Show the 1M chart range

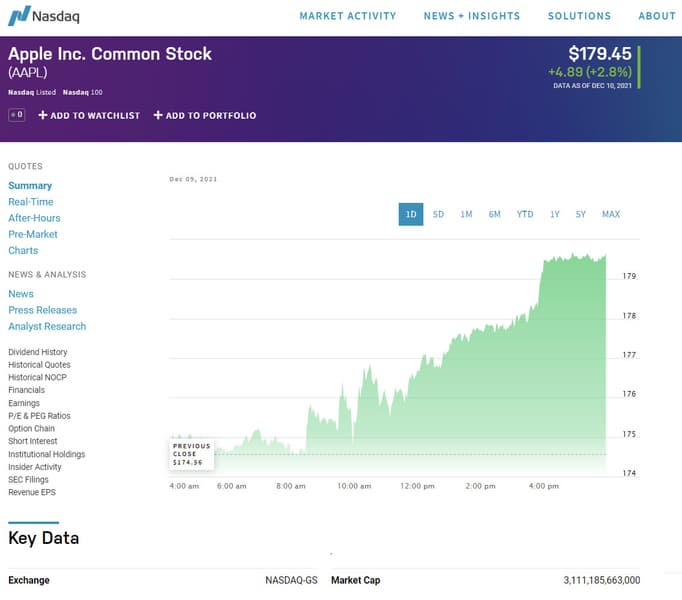point(466,214)
